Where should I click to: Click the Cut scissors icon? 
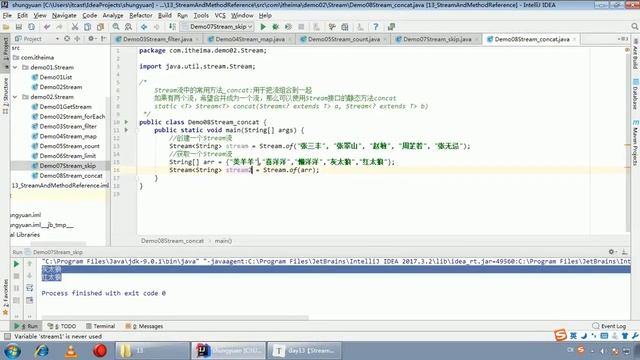point(75,27)
